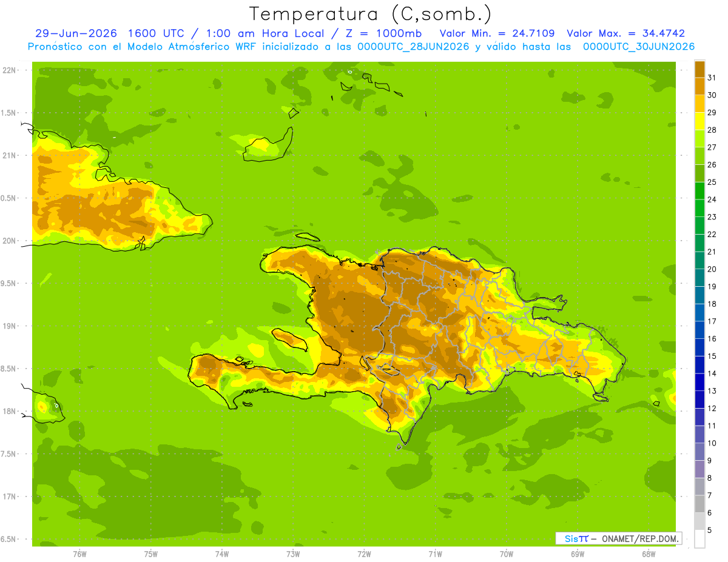
Task: Click the '75W' longitude label
Action: (151, 554)
